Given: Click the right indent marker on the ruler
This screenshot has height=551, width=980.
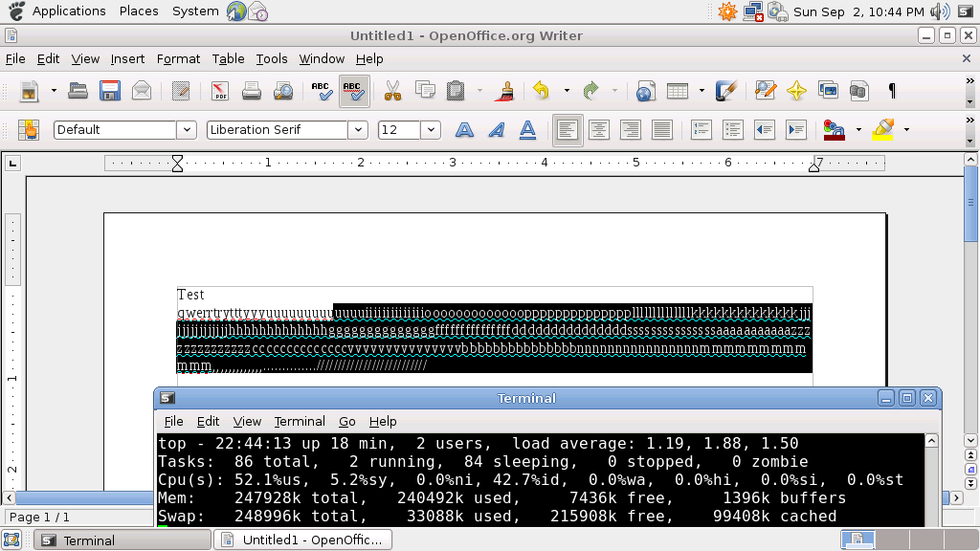Looking at the screenshot, I should point(813,166).
